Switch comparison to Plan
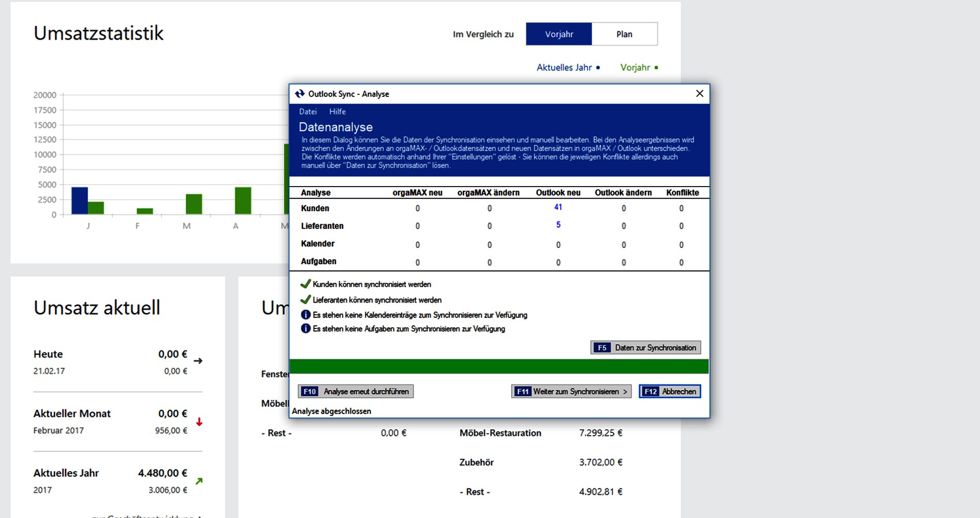This screenshot has height=518, width=980. 624,34
